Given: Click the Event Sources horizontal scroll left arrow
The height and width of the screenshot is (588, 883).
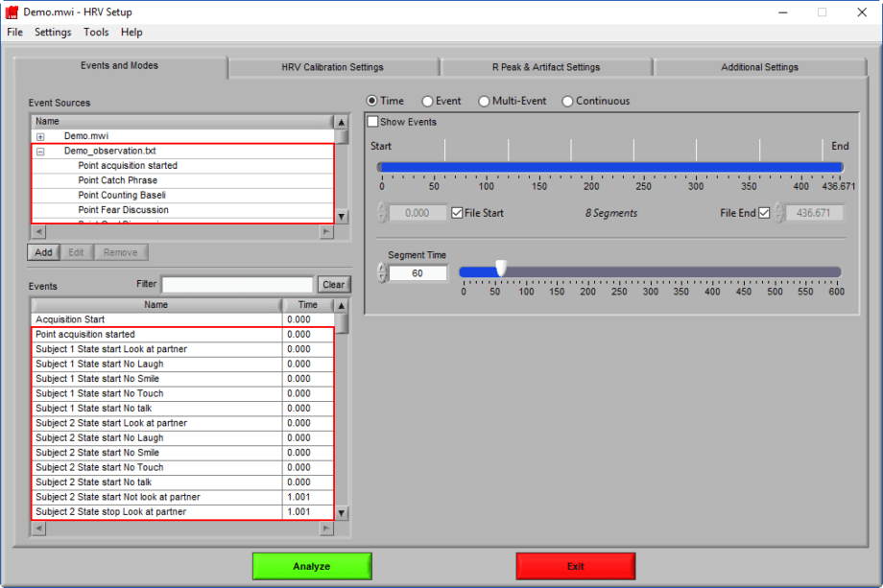Looking at the screenshot, I should tap(38, 232).
